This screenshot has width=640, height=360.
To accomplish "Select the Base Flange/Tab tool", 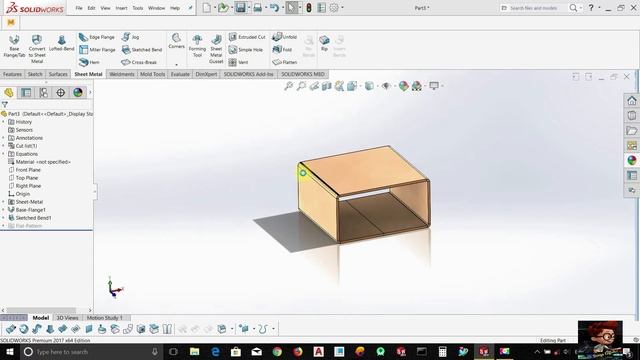I will coord(14,46).
